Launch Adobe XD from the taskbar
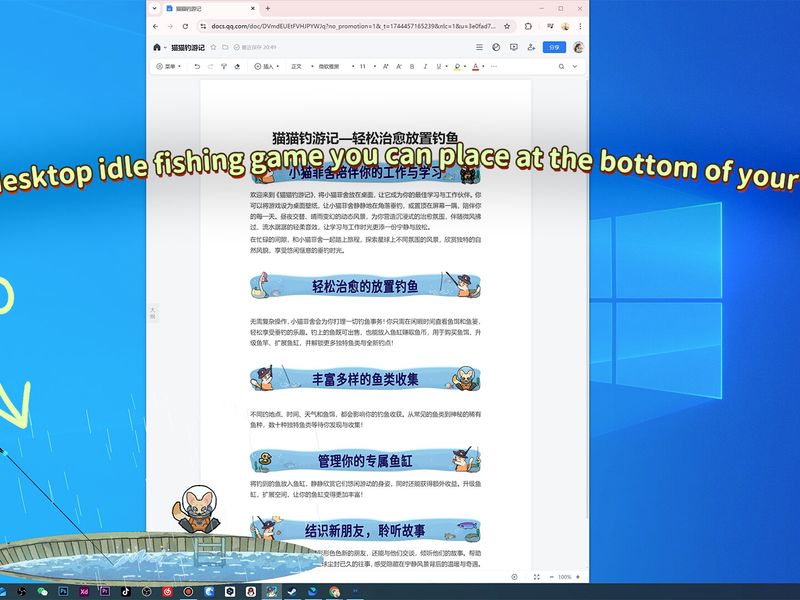The width and height of the screenshot is (800, 600). click(84, 592)
